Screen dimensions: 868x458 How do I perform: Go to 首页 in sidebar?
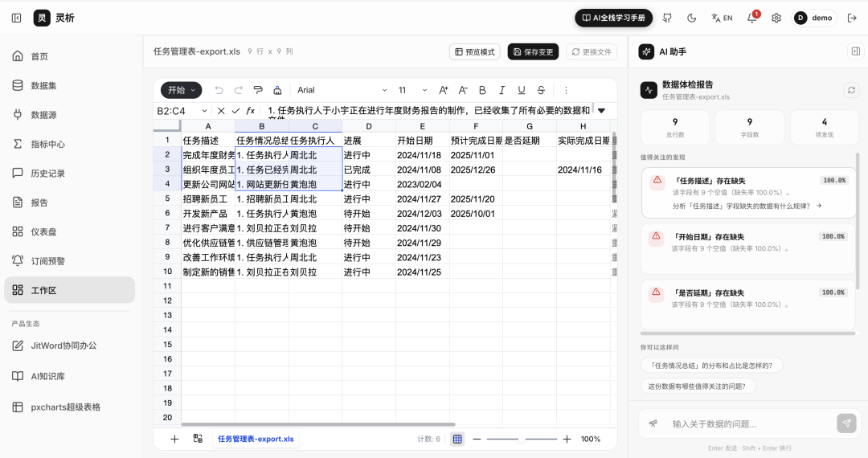tap(69, 56)
